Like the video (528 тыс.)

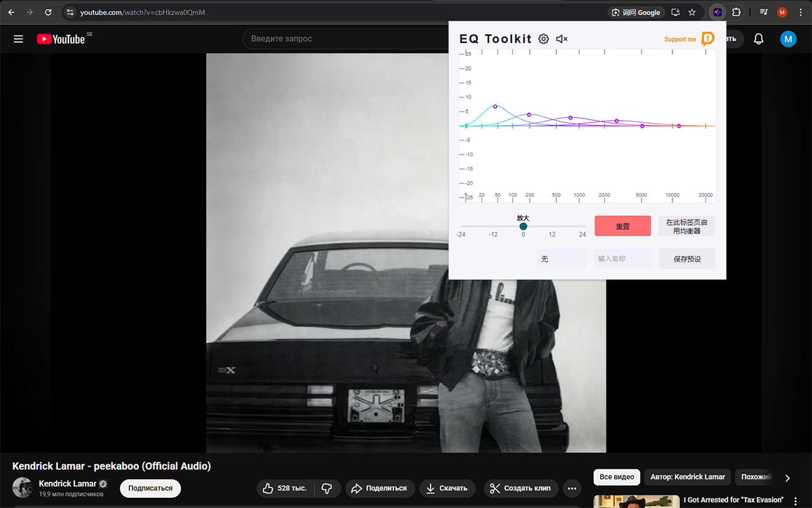(285, 488)
